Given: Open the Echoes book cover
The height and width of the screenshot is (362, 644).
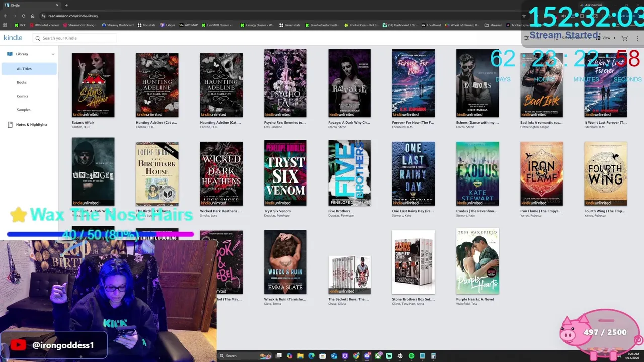Looking at the screenshot, I should (x=477, y=83).
